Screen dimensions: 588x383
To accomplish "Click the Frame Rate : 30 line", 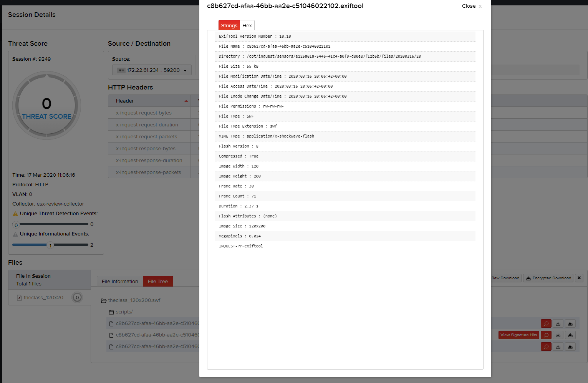I will [345, 186].
